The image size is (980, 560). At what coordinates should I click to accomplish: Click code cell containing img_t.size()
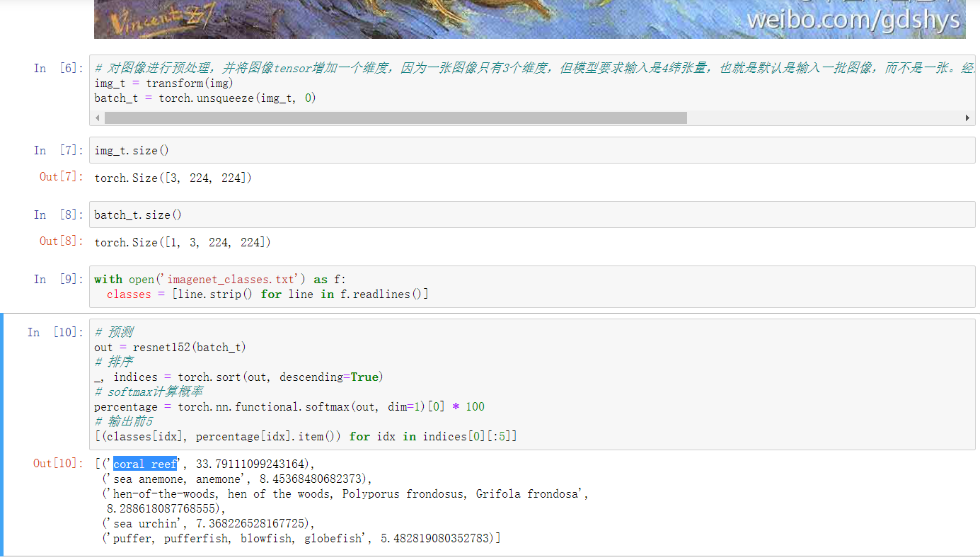point(532,150)
